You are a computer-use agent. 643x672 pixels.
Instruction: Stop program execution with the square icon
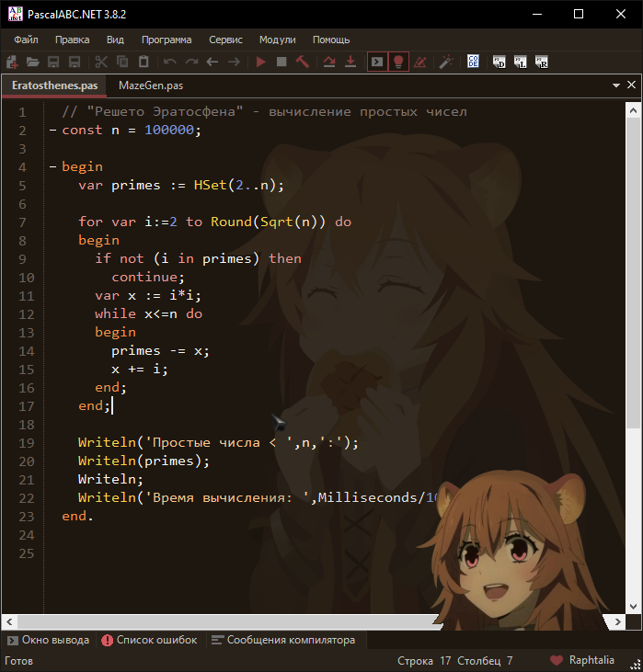point(281,63)
